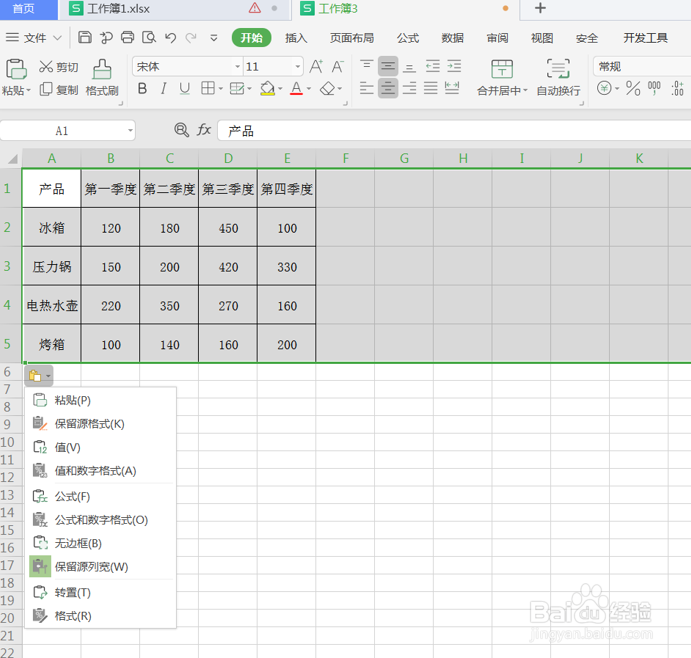
Task: Click the Cut (剪切) scissors button
Action: coord(59,67)
